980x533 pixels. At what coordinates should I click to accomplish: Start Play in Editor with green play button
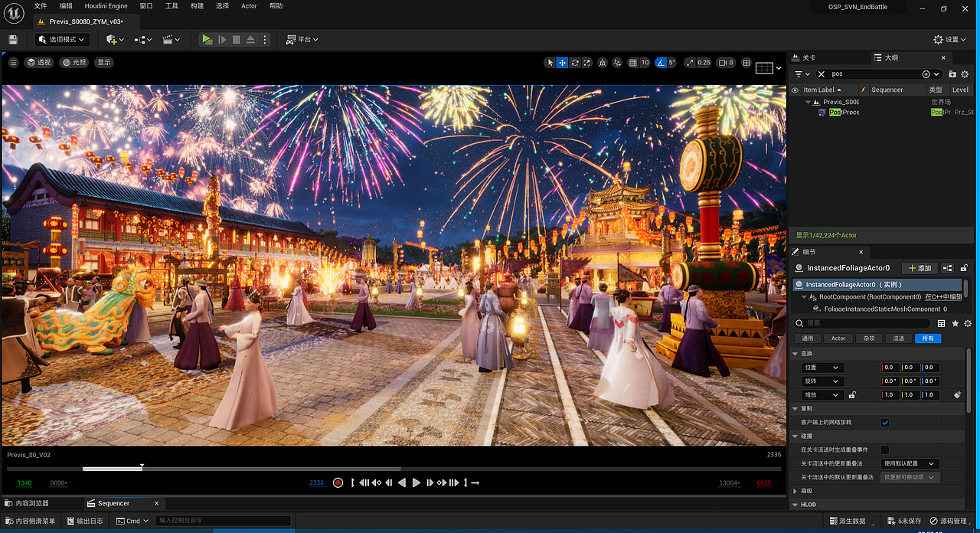click(x=207, y=39)
